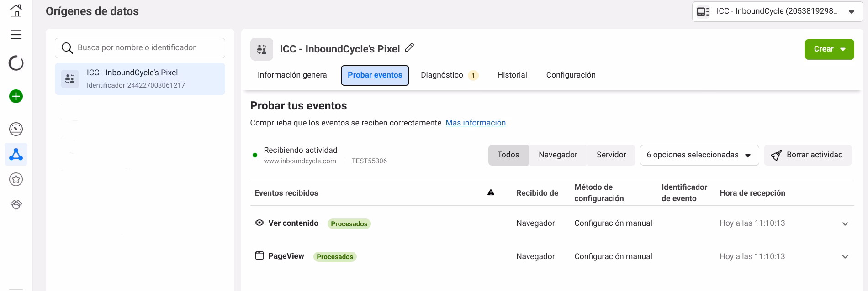Click the pixel icon beside the title

[x=262, y=49]
